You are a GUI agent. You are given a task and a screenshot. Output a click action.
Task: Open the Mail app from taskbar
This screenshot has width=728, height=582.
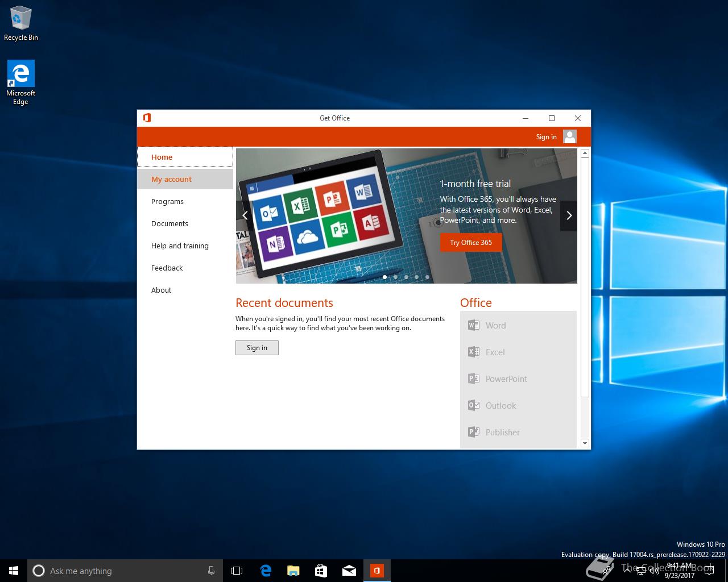pyautogui.click(x=349, y=571)
